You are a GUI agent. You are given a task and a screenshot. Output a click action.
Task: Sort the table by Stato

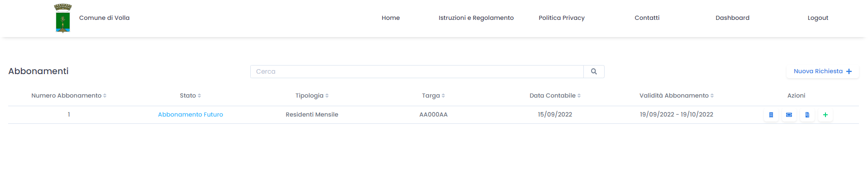pos(191,96)
